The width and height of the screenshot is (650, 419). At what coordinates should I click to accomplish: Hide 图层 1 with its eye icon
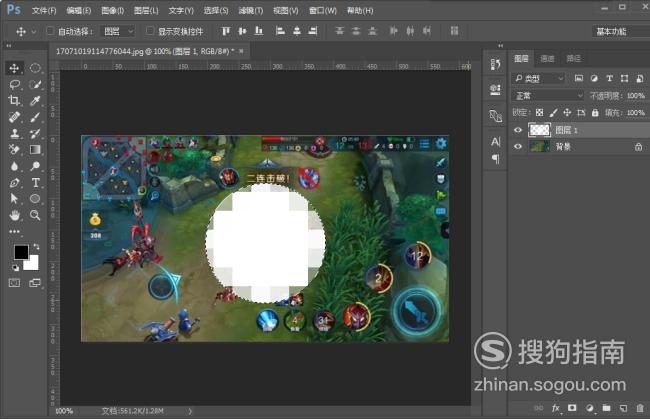pyautogui.click(x=518, y=130)
